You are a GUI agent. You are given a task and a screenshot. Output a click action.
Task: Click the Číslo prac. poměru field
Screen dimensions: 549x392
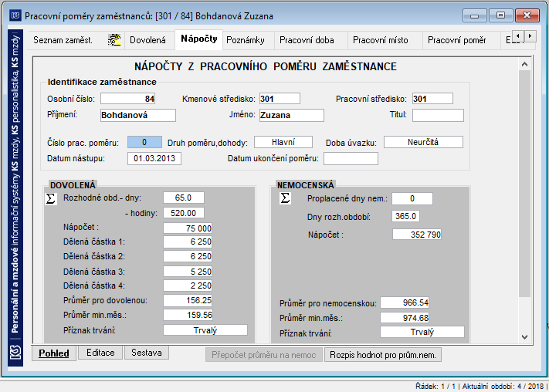[144, 142]
